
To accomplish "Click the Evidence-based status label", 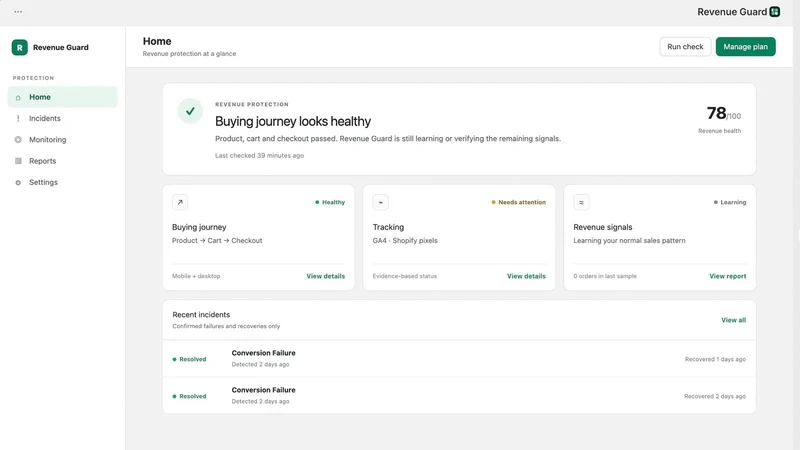I will tap(405, 276).
